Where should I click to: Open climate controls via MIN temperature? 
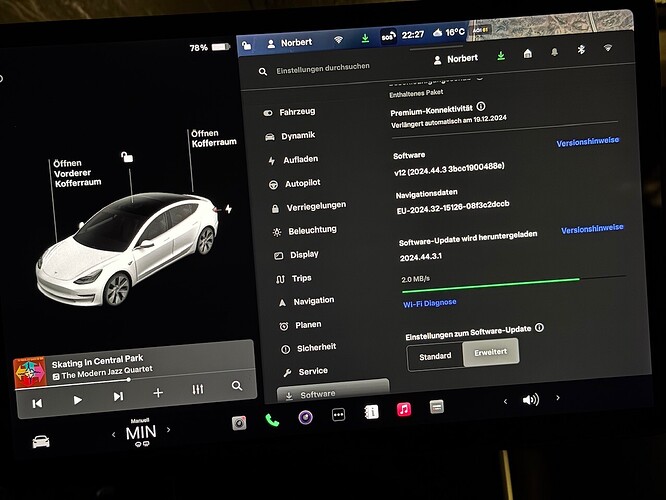point(141,433)
